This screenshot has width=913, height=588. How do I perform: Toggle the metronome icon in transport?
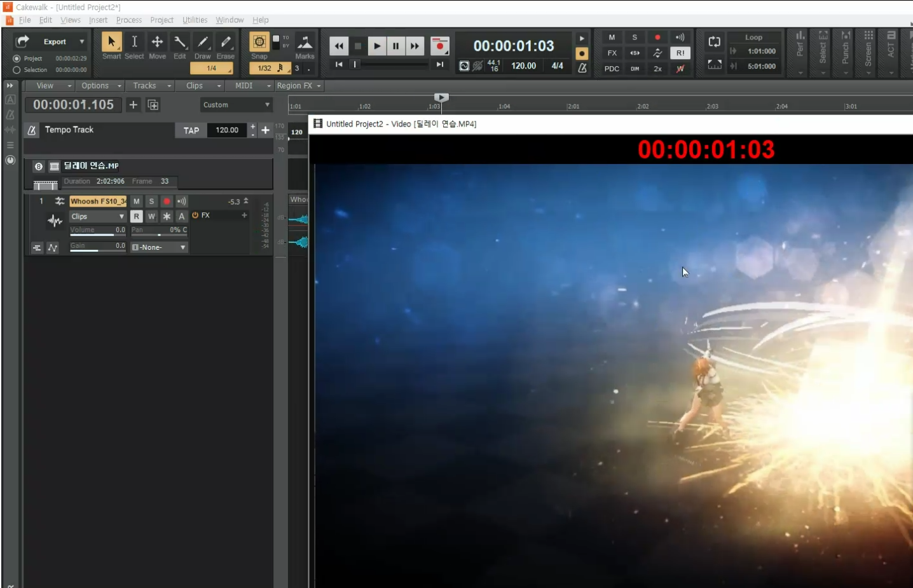point(582,67)
